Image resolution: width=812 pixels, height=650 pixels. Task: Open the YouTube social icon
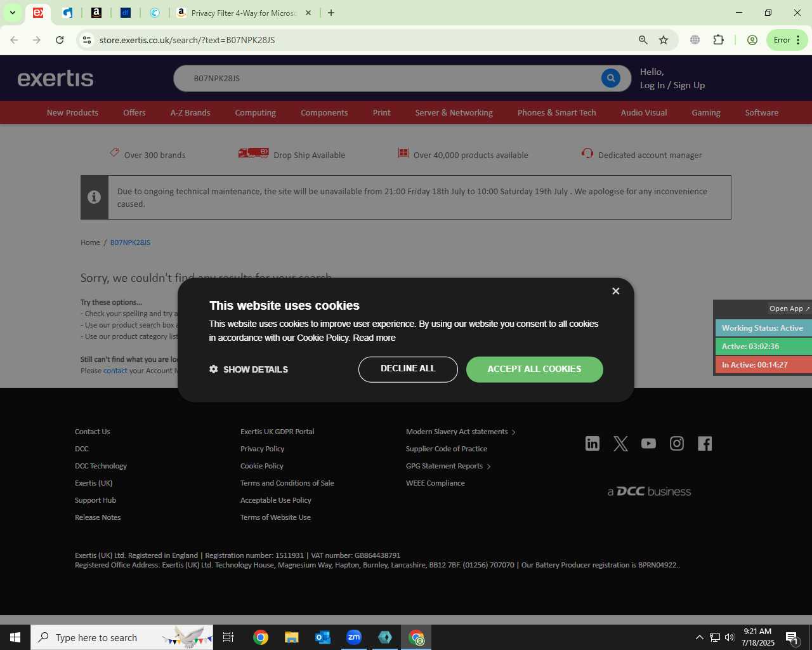[x=648, y=443]
